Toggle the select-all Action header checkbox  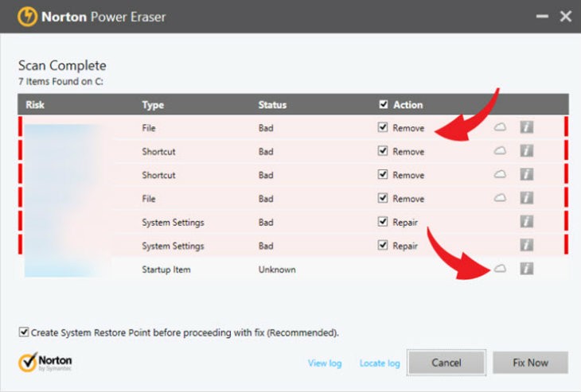tap(384, 104)
